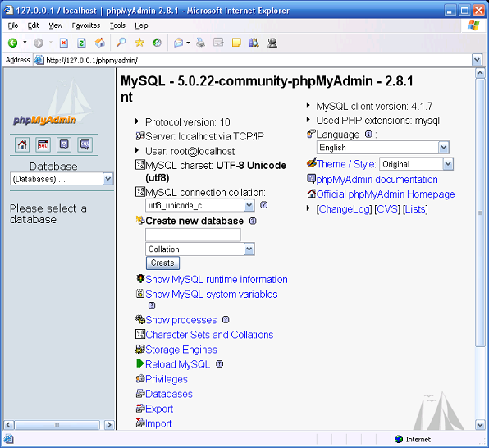Go to browser Home page icon
The height and width of the screenshot is (448, 489).
(x=100, y=43)
